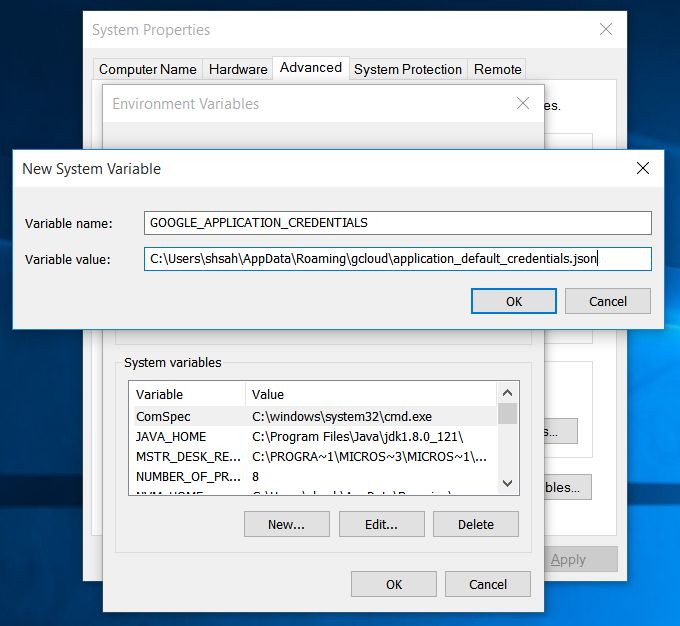
Task: Switch to the Hardware tab
Action: coord(238,69)
